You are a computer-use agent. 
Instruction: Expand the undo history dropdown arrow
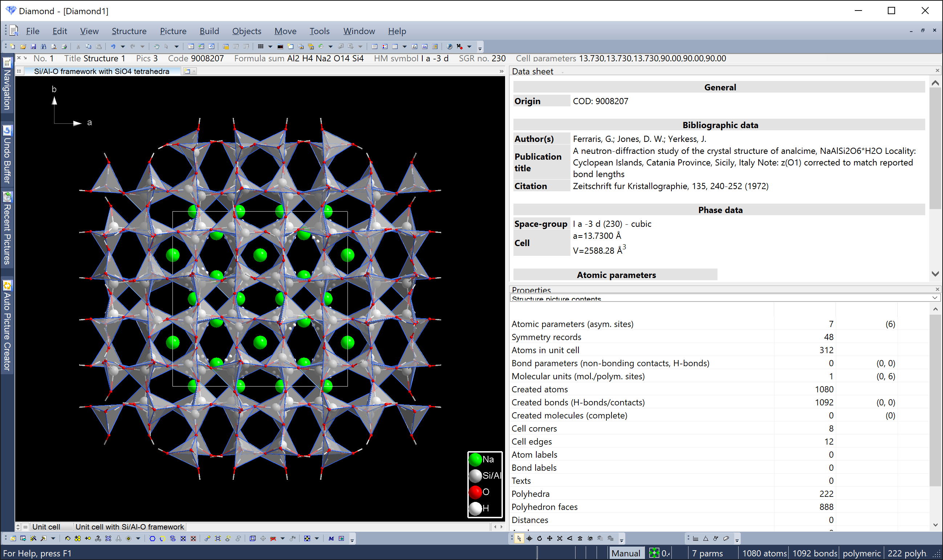click(x=123, y=46)
